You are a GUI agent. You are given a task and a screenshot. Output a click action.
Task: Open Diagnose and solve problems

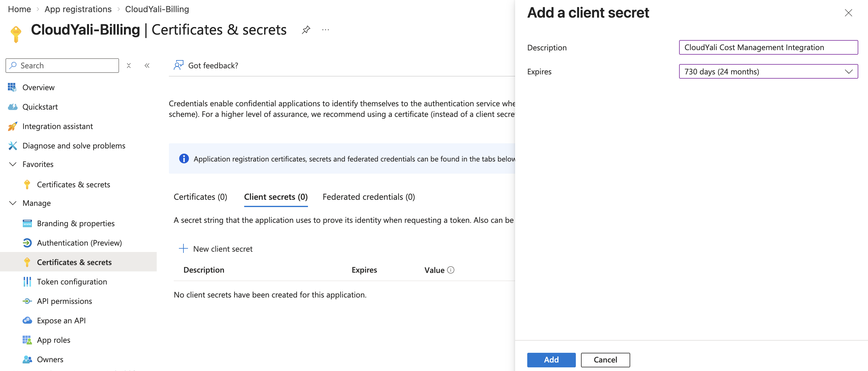pyautogui.click(x=73, y=145)
